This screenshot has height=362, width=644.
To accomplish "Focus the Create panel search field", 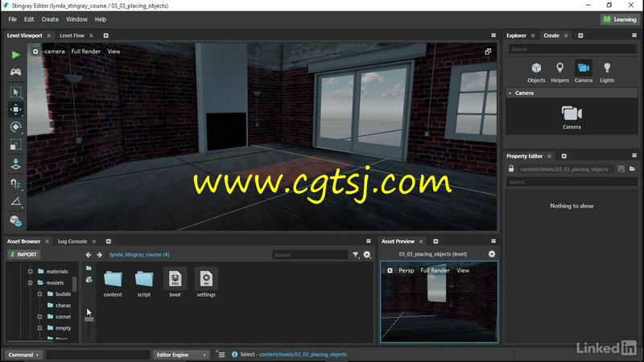I will click(572, 49).
